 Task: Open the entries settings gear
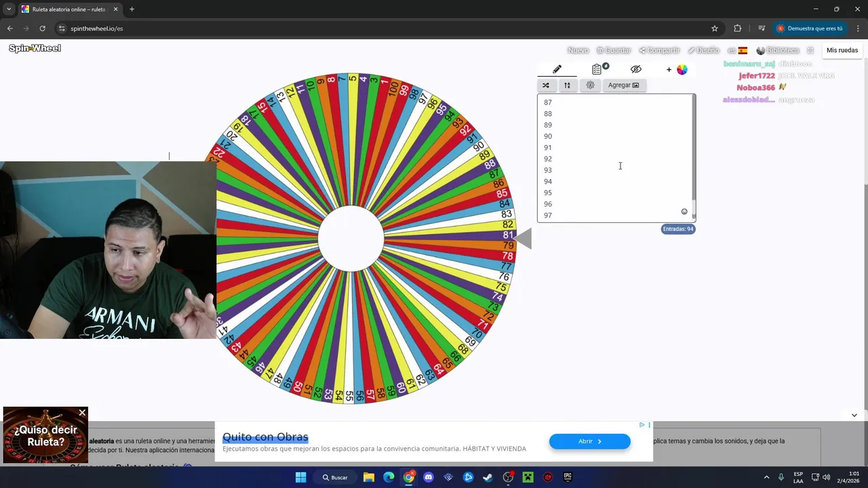pyautogui.click(x=590, y=85)
